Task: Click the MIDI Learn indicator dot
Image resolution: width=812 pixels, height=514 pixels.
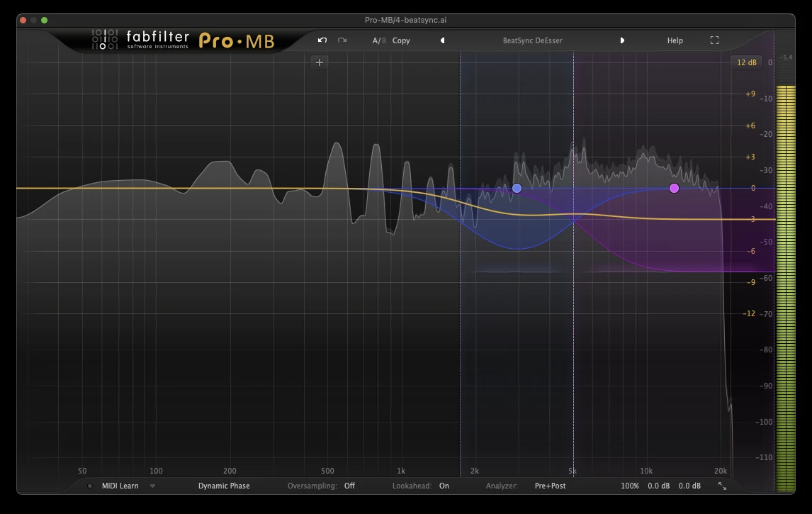Action: 89,486
